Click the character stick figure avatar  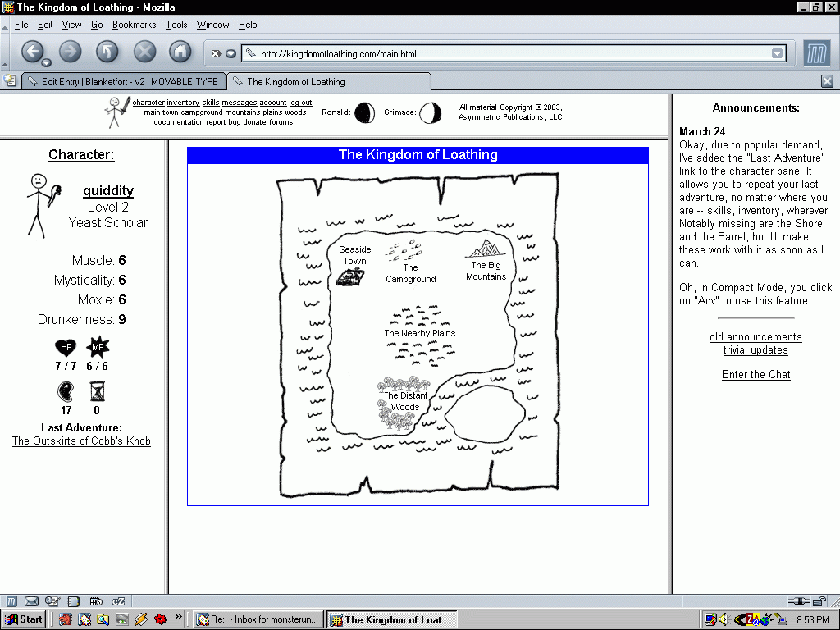click(43, 205)
